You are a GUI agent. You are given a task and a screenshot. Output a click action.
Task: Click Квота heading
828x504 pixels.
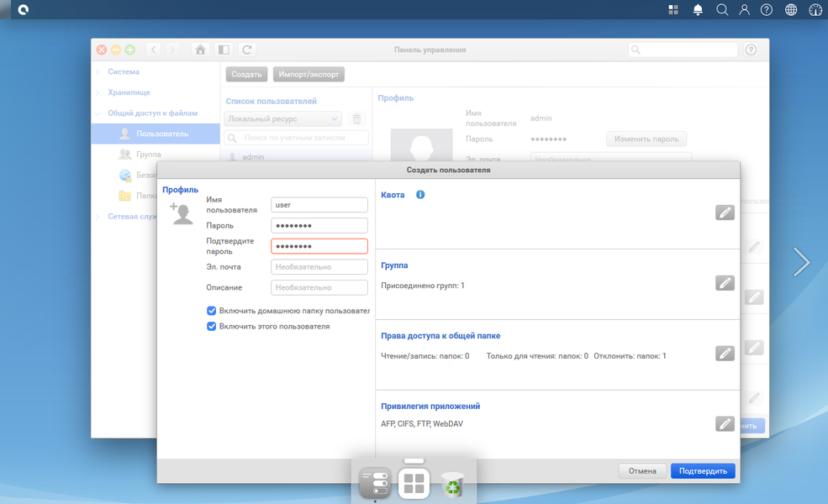pyautogui.click(x=393, y=195)
